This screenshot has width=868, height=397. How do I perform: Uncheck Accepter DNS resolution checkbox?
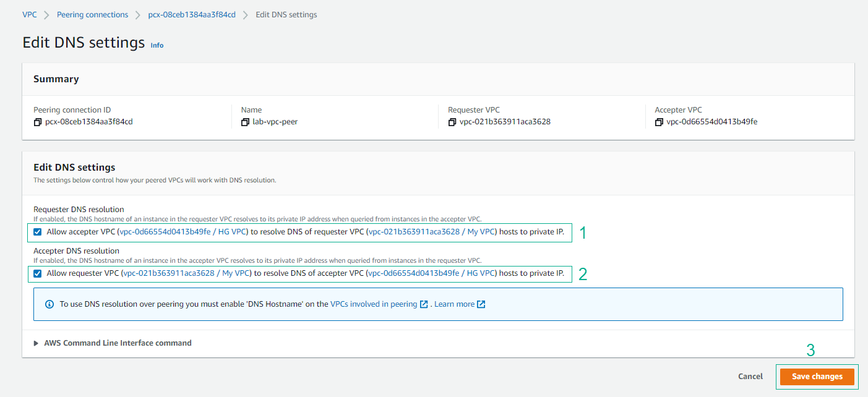pyautogui.click(x=38, y=273)
